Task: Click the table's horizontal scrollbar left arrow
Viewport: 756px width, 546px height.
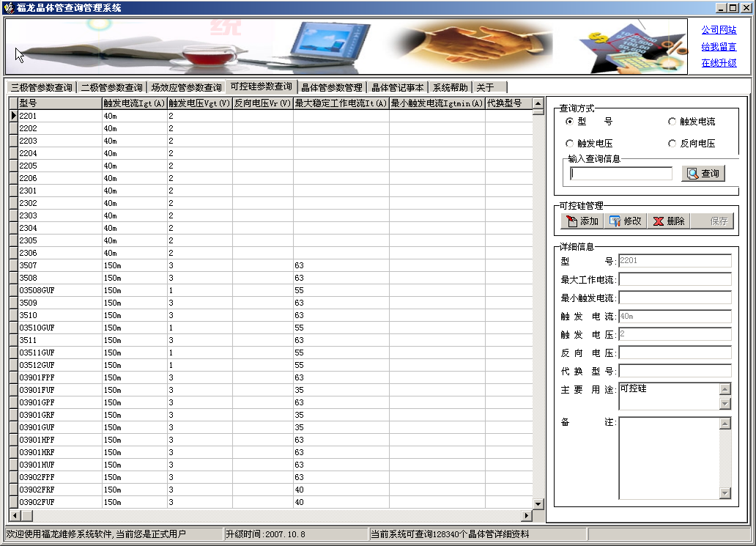Action: coord(15,516)
